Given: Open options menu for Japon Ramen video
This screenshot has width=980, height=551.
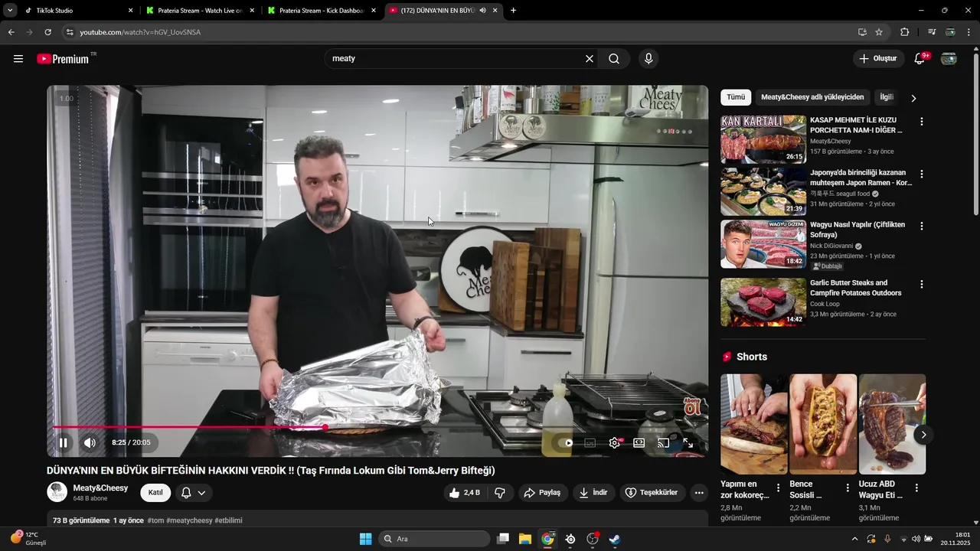Looking at the screenshot, I should (922, 174).
